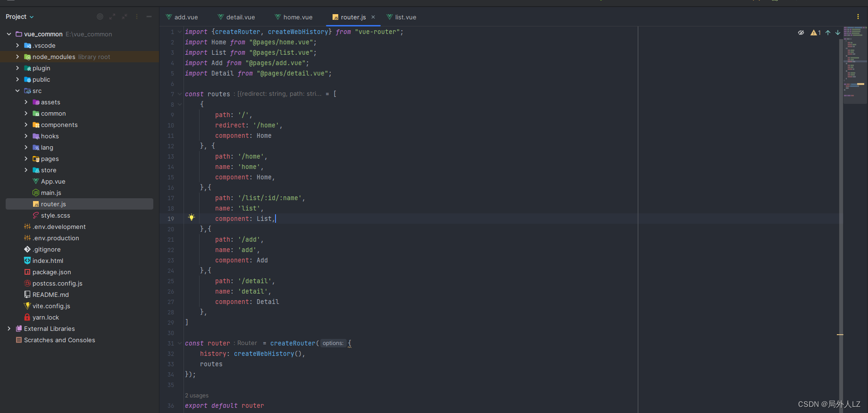Open router.js in the project tree
Viewport: 868px width, 413px height.
[79, 204]
